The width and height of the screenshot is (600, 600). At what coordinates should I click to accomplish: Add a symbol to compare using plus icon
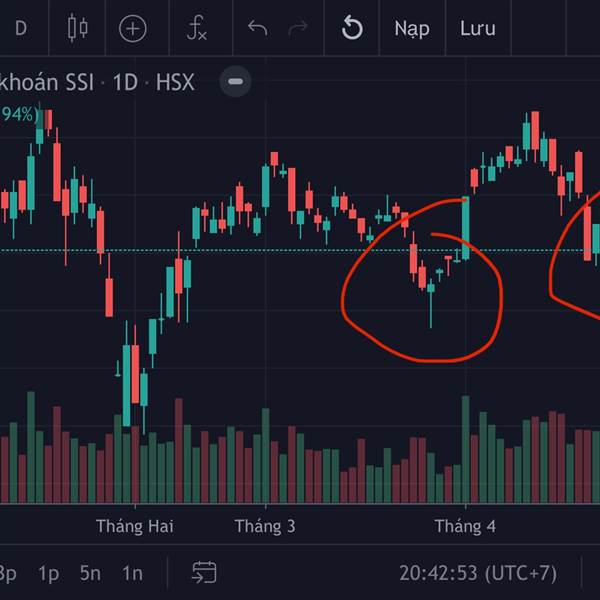pos(133,29)
